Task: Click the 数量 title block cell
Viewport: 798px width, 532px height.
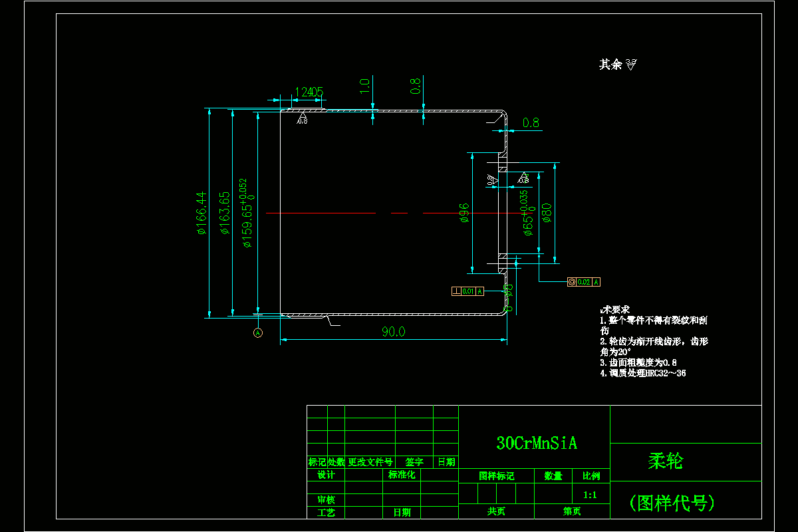Action: [x=553, y=475]
